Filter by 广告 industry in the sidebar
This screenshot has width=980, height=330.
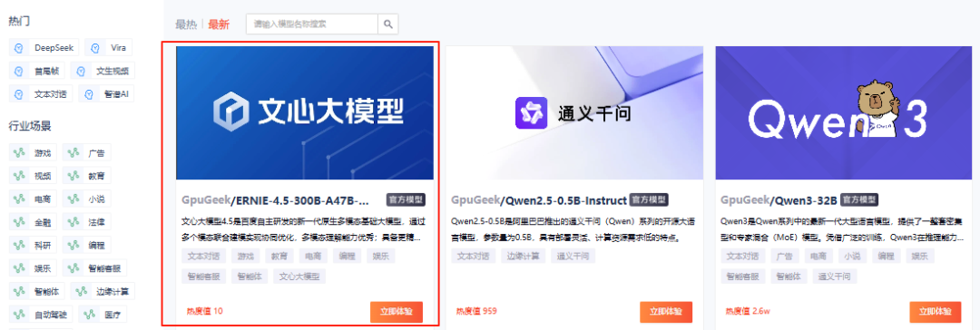tap(87, 153)
